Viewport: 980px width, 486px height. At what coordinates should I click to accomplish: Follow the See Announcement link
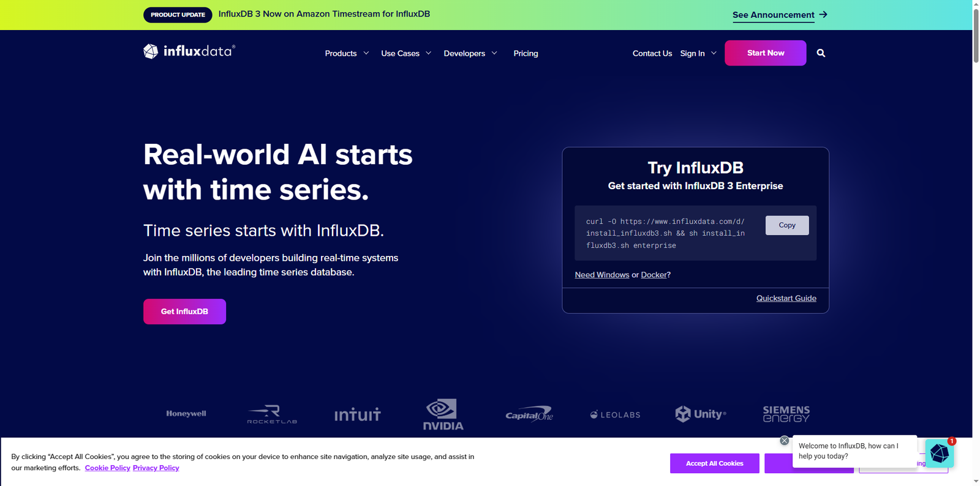(774, 15)
